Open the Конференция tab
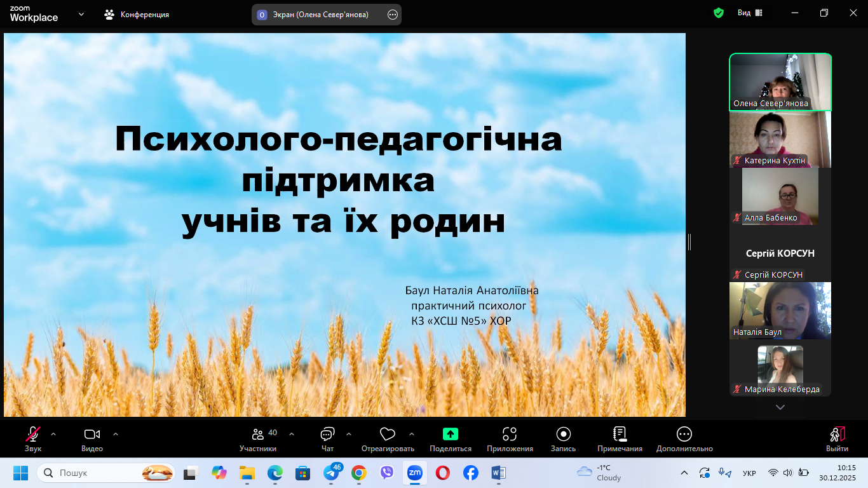This screenshot has height=488, width=868. pyautogui.click(x=137, y=14)
